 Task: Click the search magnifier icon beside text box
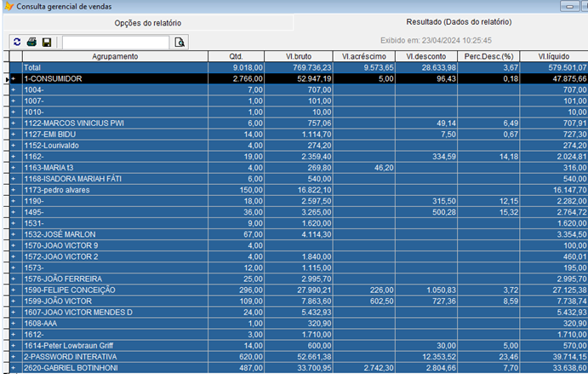tap(179, 42)
